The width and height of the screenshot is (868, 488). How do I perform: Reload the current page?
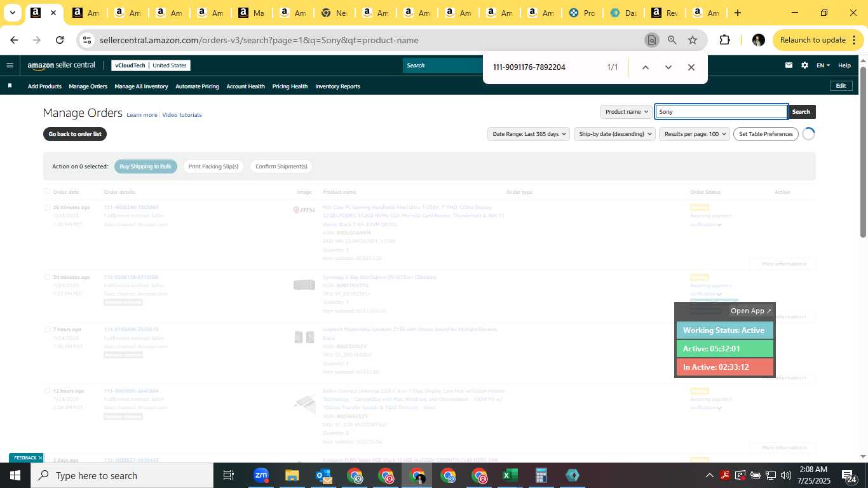click(60, 40)
